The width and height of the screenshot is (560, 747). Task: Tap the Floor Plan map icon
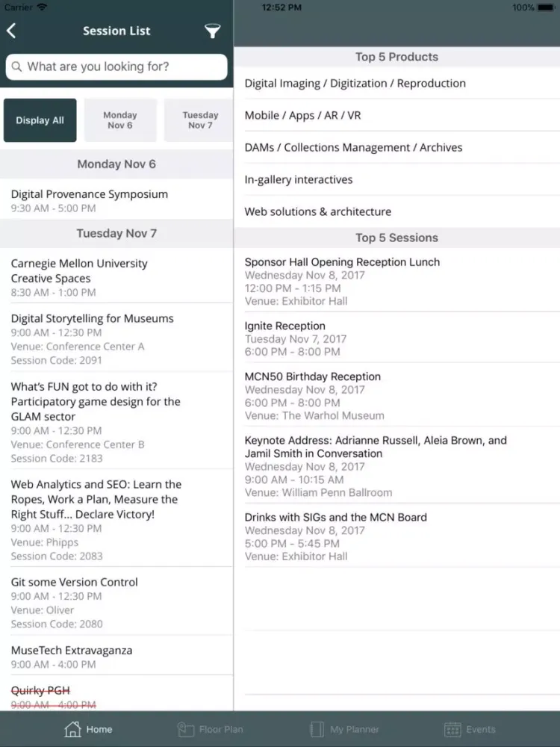point(186,729)
